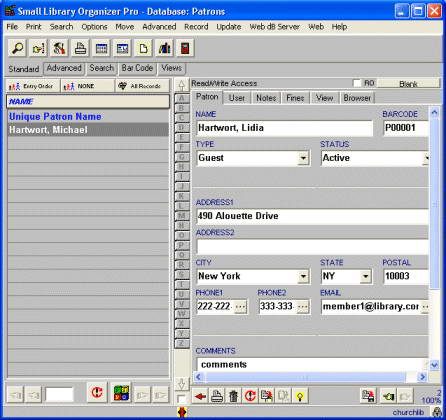Jump to letter A in the alphabet index
This screenshot has height=420, width=446.
182,98
